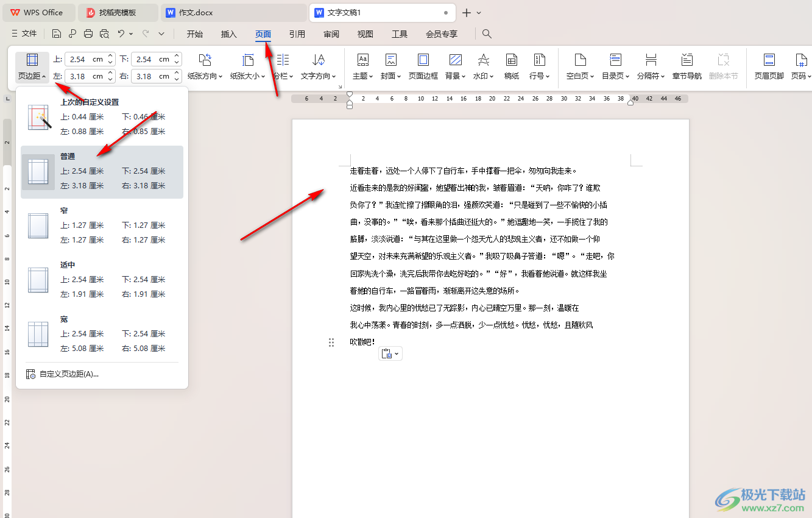Click the save icon in quick toolbar
The image size is (812, 518).
pyautogui.click(x=57, y=34)
